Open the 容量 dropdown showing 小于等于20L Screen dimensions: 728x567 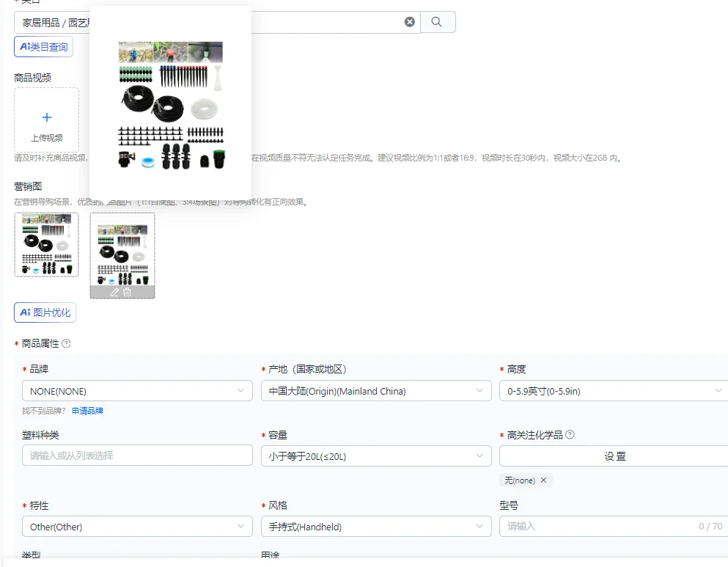click(x=376, y=456)
